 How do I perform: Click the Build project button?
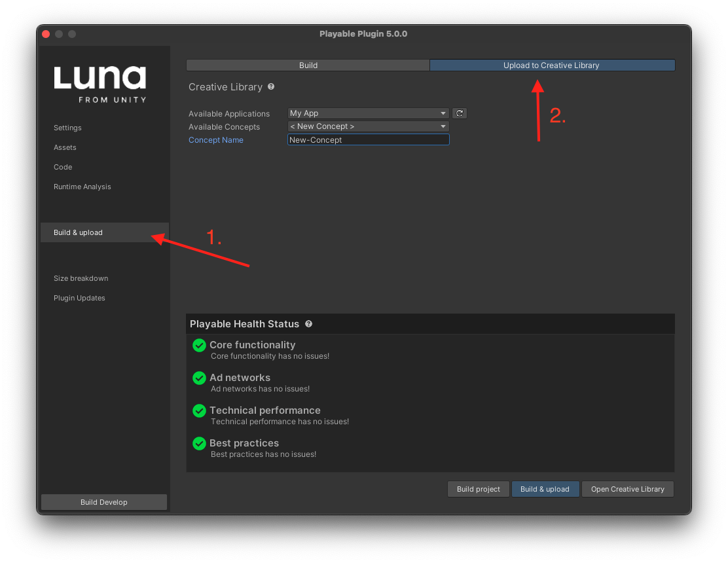(478, 489)
